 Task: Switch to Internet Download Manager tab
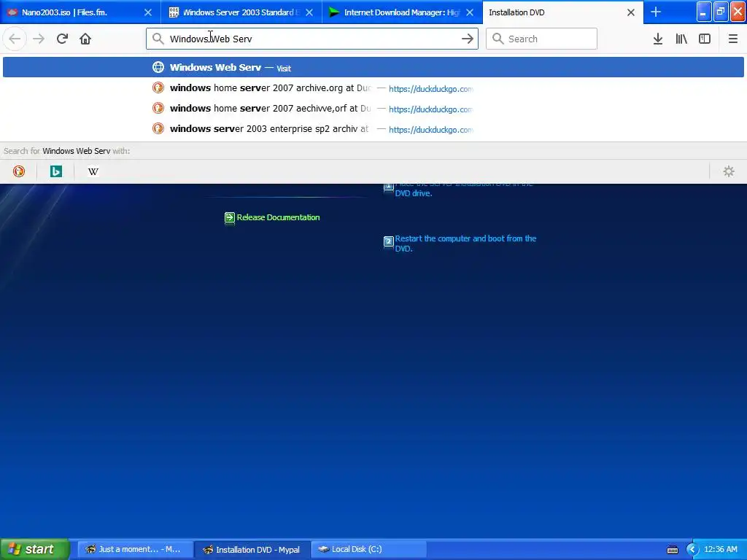402,12
